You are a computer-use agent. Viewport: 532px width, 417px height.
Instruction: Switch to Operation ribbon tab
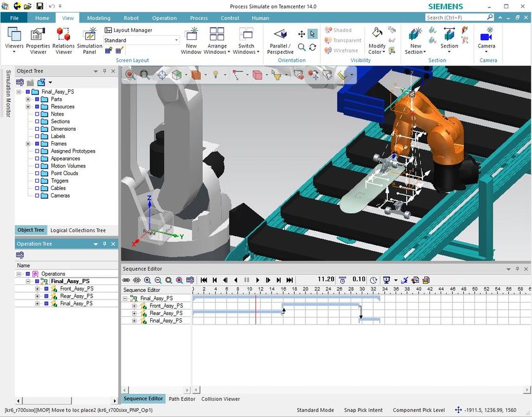[x=164, y=18]
